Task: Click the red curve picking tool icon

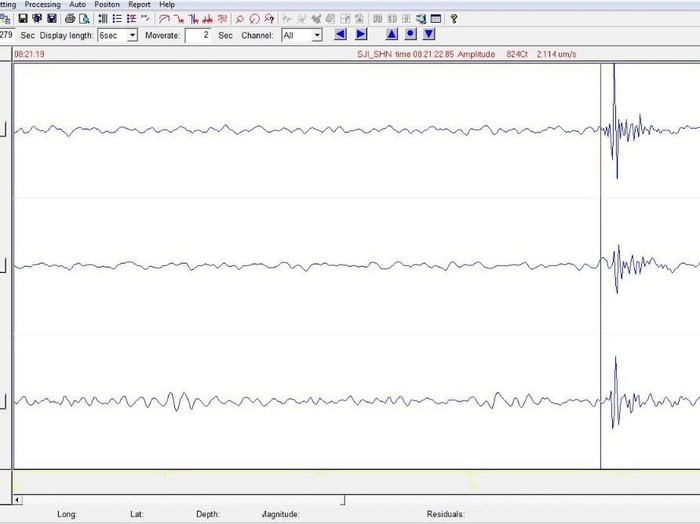Action: (164, 19)
